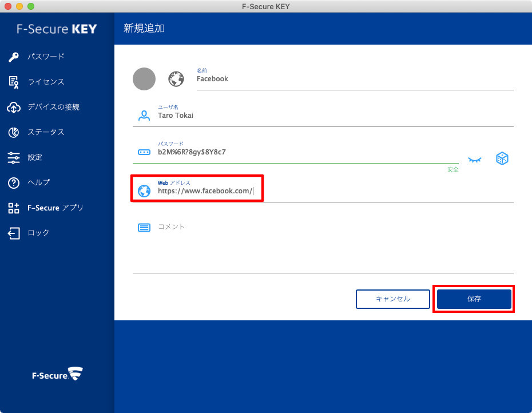Click the question mark help icon
The image size is (532, 413).
pos(14,182)
